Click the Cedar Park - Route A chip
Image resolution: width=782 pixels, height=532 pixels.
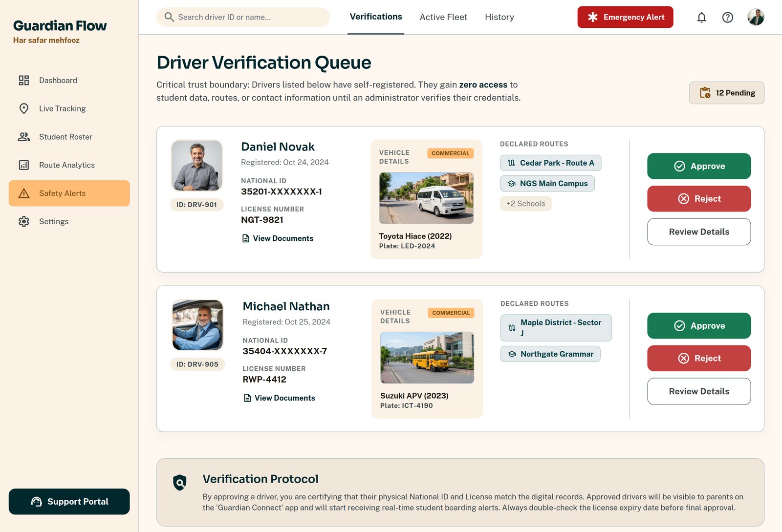[550, 163]
